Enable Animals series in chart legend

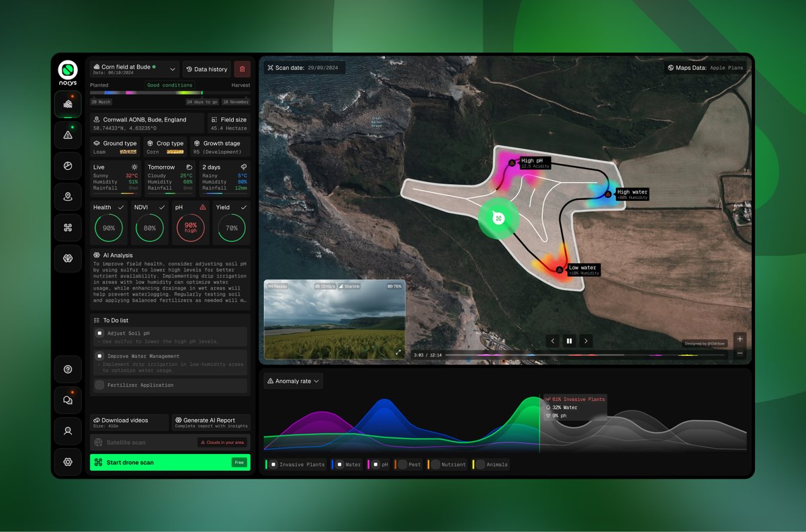click(480, 464)
